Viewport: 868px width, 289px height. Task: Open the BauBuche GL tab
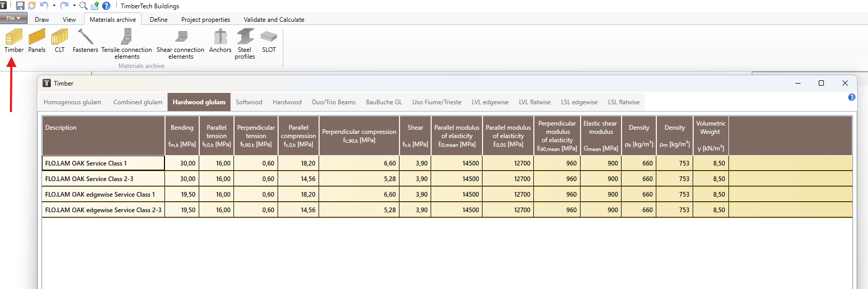[x=384, y=102]
